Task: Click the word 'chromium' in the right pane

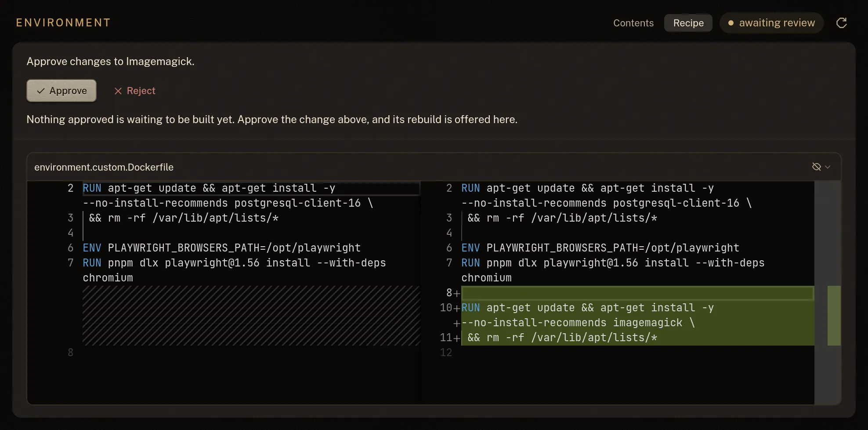Action: pyautogui.click(x=486, y=278)
